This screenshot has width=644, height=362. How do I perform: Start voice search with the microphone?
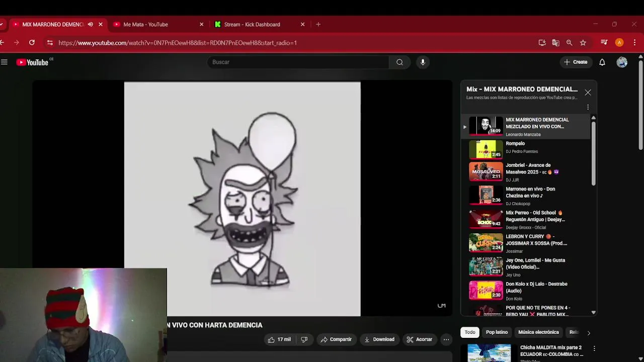423,62
